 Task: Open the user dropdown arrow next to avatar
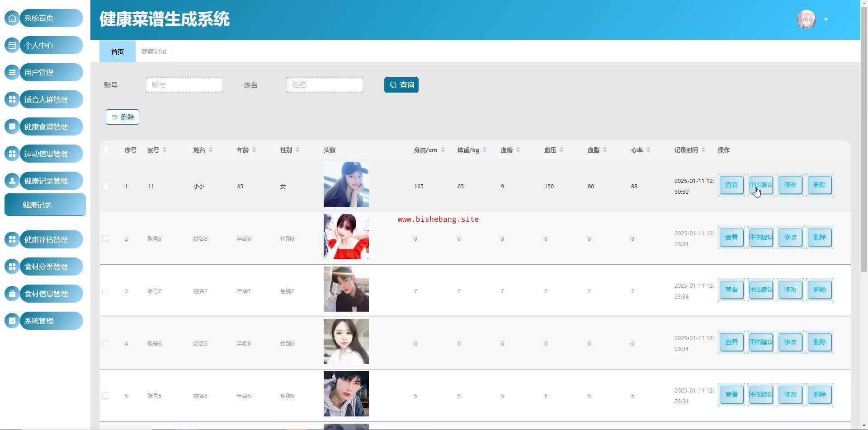pyautogui.click(x=826, y=19)
